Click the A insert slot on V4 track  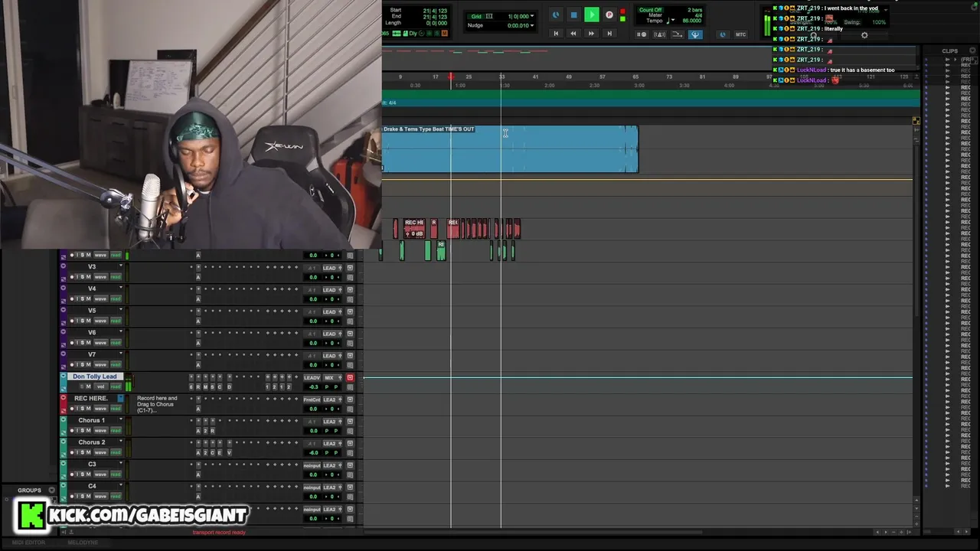click(x=198, y=299)
